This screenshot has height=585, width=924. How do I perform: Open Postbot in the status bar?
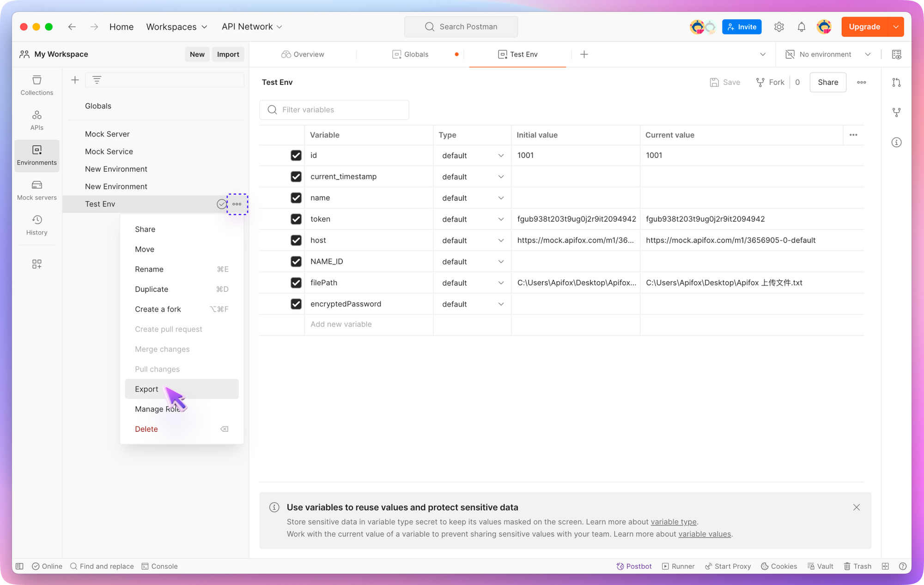tap(634, 566)
